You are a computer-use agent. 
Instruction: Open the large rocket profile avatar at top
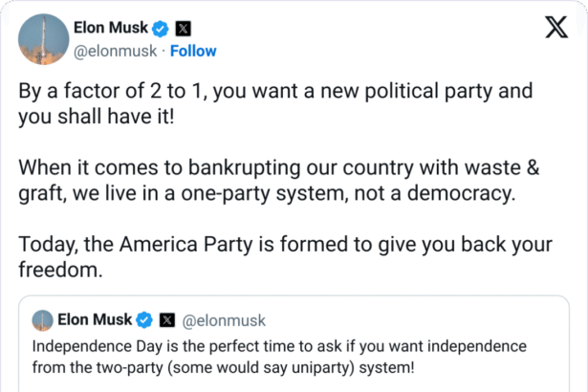pyautogui.click(x=38, y=38)
